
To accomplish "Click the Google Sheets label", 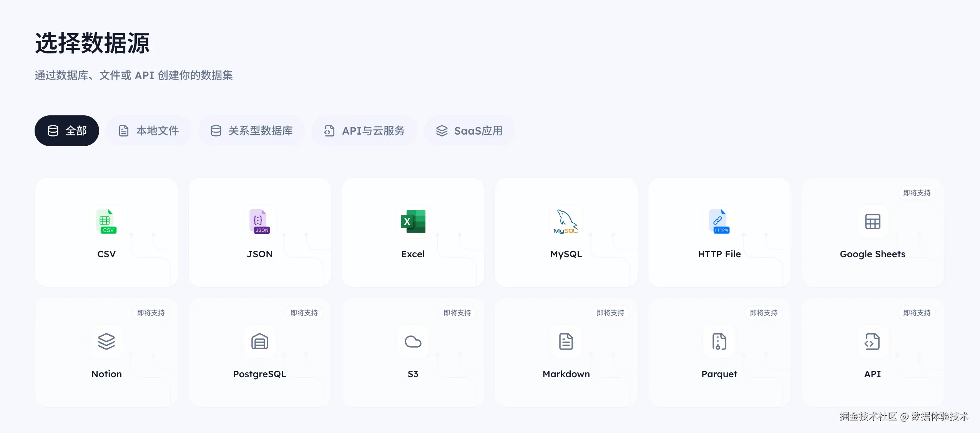I will click(872, 254).
